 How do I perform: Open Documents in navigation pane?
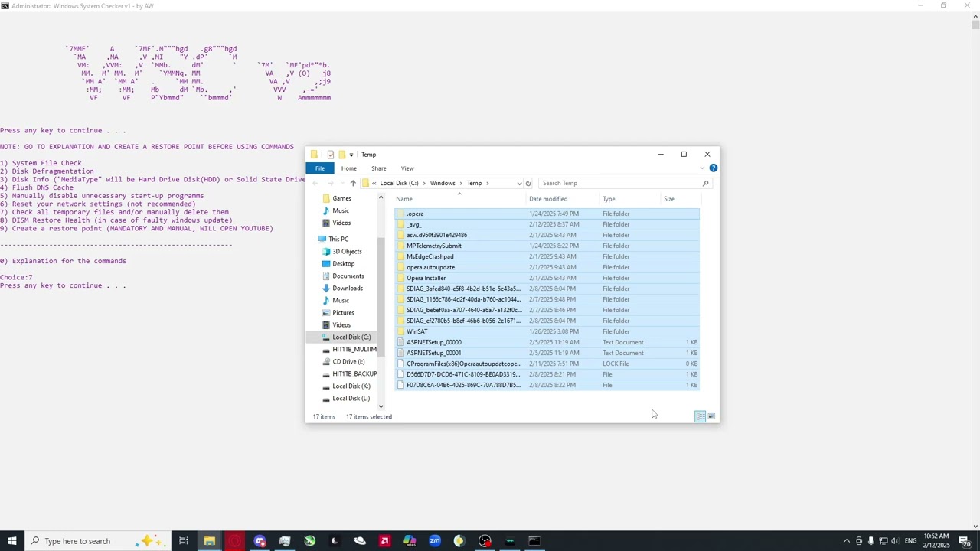coord(348,275)
